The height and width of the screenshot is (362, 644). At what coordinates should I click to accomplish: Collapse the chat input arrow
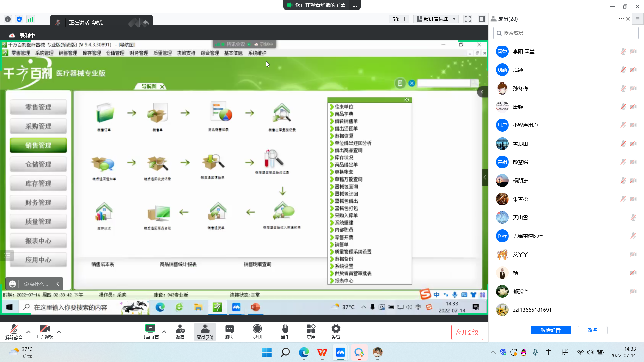pos(58,284)
